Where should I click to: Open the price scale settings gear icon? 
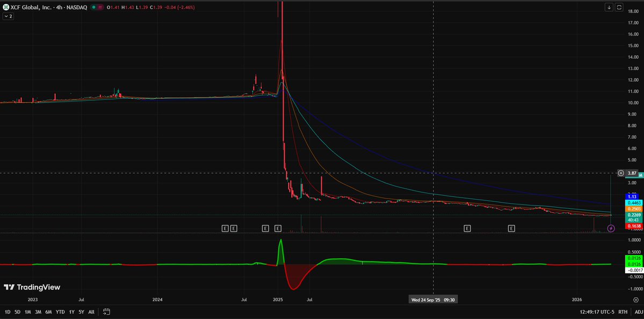[636, 300]
